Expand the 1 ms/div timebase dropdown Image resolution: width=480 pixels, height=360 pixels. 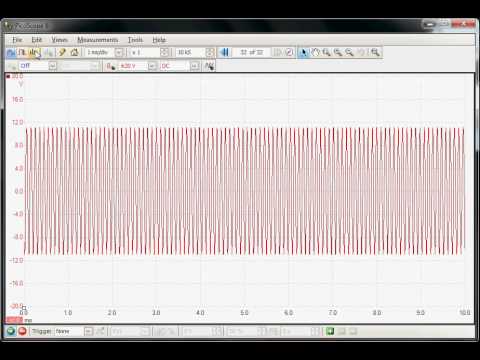(x=119, y=52)
